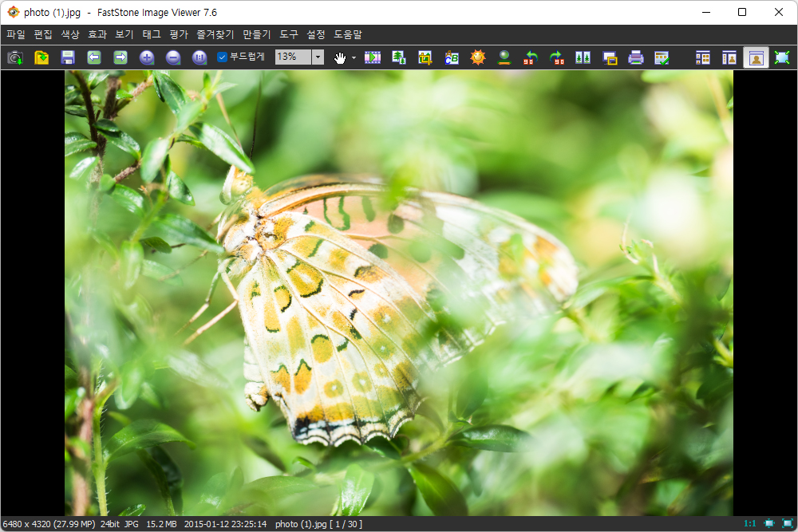The image size is (798, 532).
Task: Click the 15.2 MB file size text
Action: (x=161, y=524)
